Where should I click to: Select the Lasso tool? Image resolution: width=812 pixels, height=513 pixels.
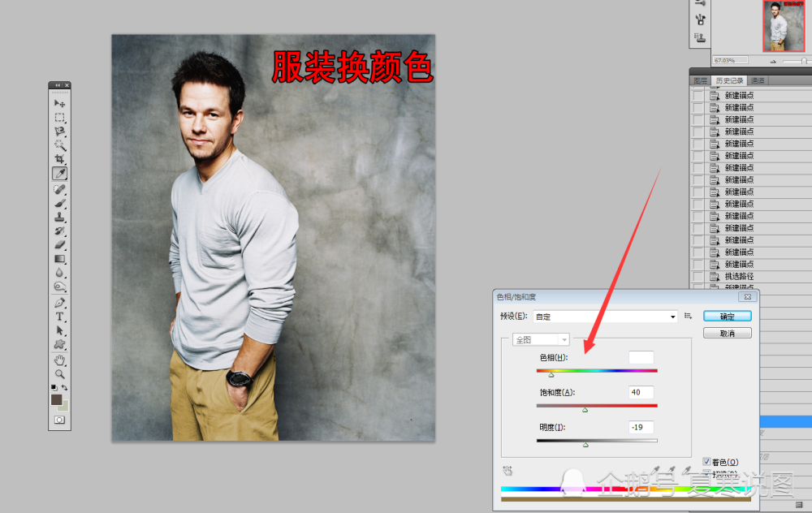tap(59, 131)
